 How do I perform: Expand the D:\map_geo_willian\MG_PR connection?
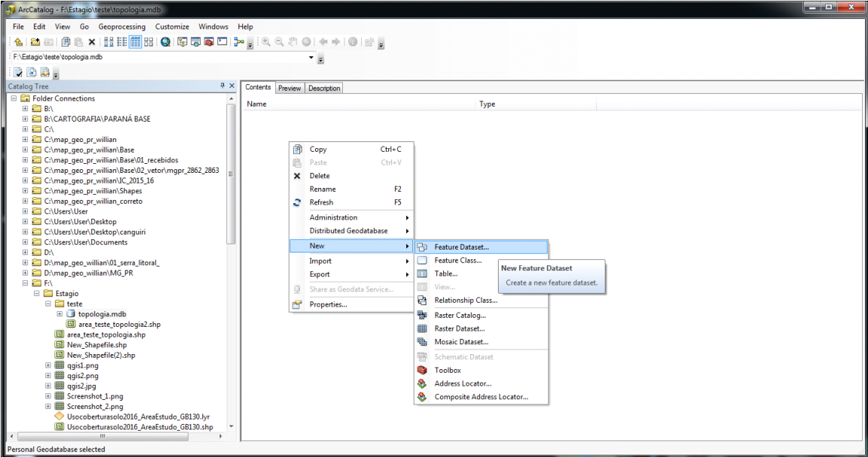click(25, 274)
